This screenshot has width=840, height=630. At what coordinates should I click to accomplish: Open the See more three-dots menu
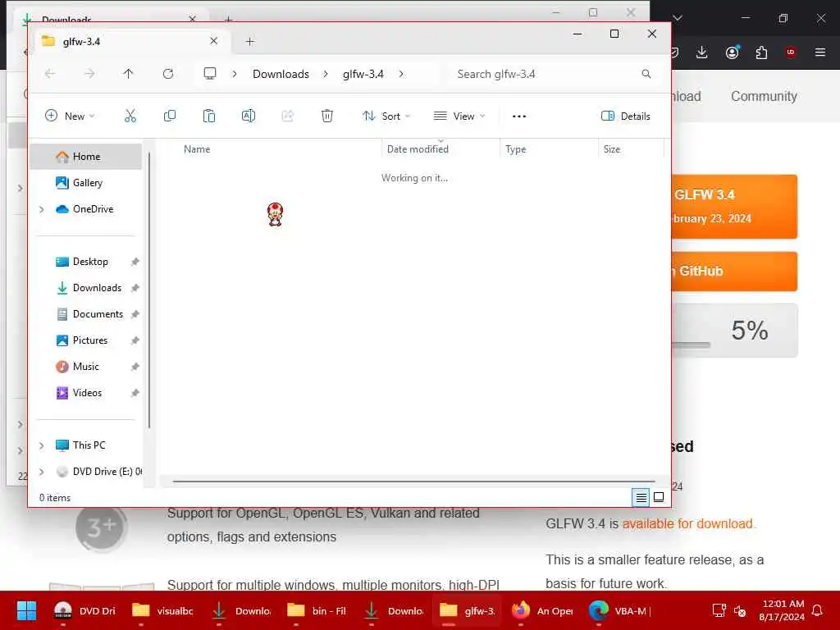(519, 116)
